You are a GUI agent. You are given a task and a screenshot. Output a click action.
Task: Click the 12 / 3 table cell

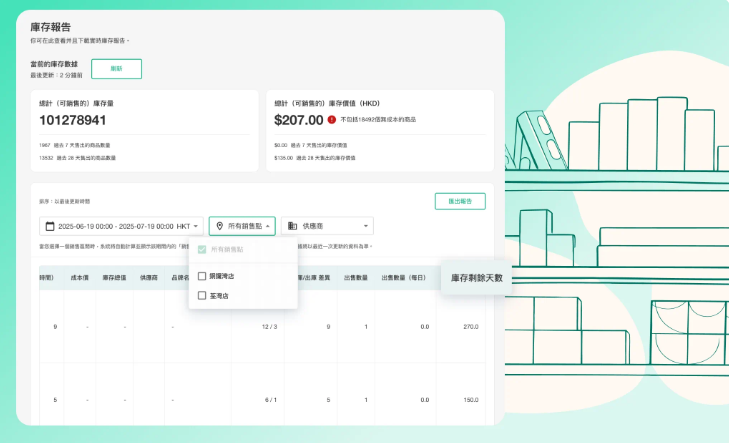pyautogui.click(x=270, y=327)
